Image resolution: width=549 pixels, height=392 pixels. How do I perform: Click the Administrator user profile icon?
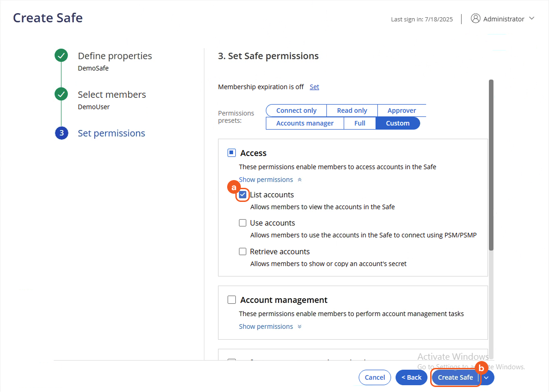(476, 19)
